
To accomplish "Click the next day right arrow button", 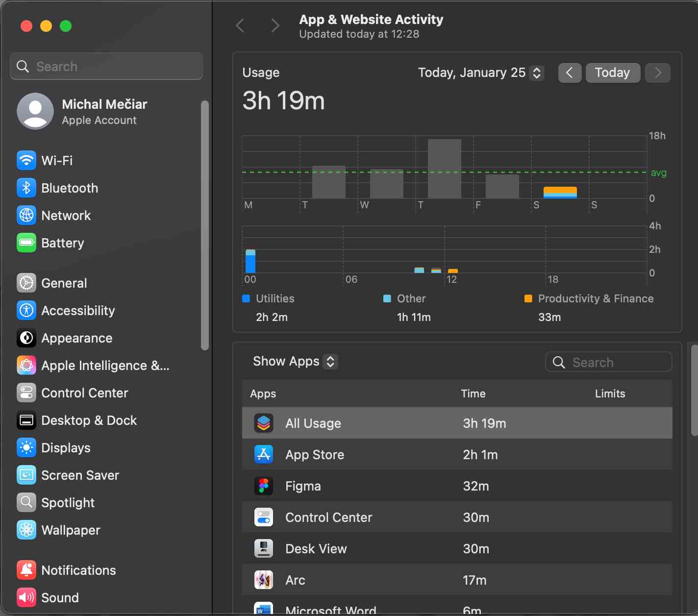I will (658, 73).
